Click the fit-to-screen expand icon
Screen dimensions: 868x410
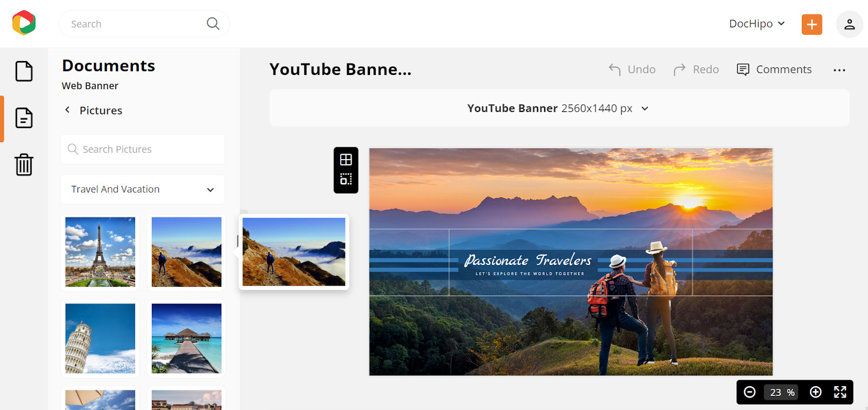coord(840,392)
